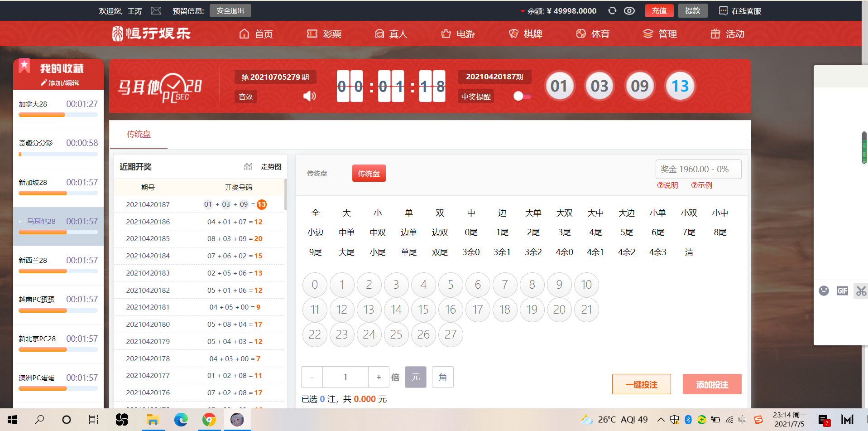This screenshot has width=868, height=431.
Task: Click the mail envelope icon in top bar
Action: [x=156, y=11]
